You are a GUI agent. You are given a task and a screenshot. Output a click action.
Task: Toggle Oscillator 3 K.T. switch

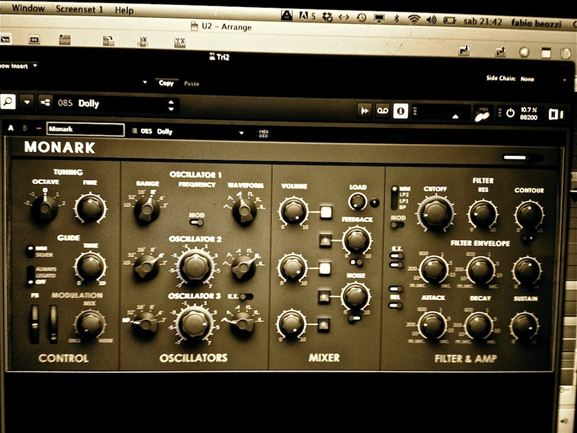click(x=246, y=296)
